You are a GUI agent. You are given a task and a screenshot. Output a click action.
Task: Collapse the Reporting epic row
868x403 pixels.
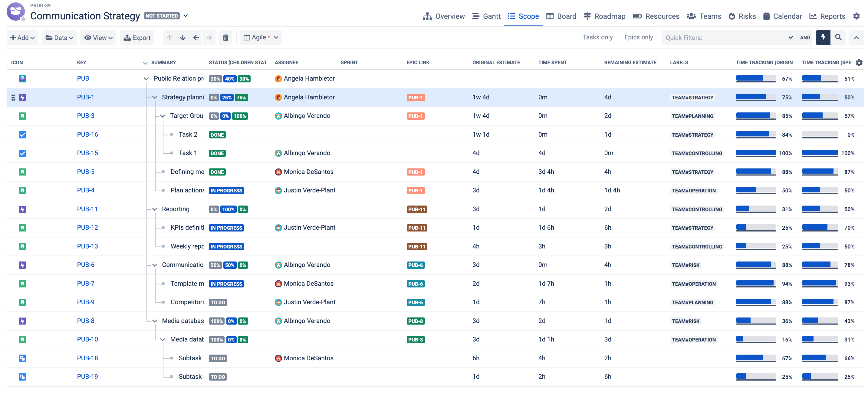point(155,209)
